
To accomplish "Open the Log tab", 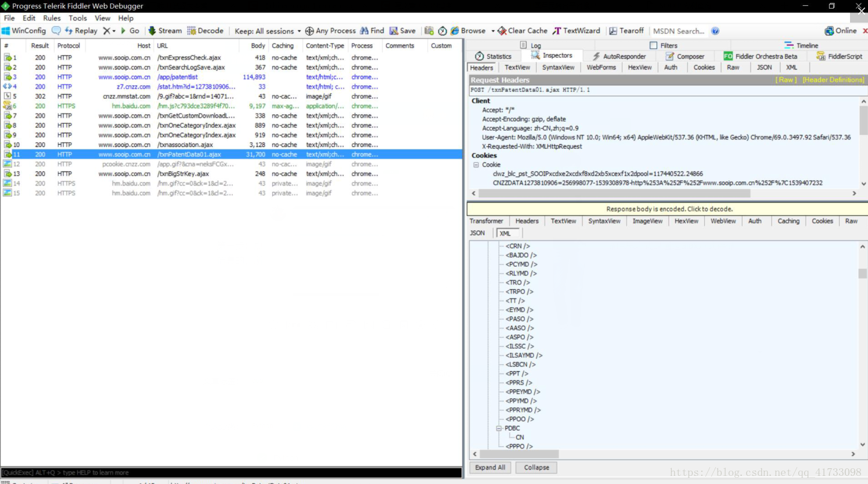I will pos(531,45).
